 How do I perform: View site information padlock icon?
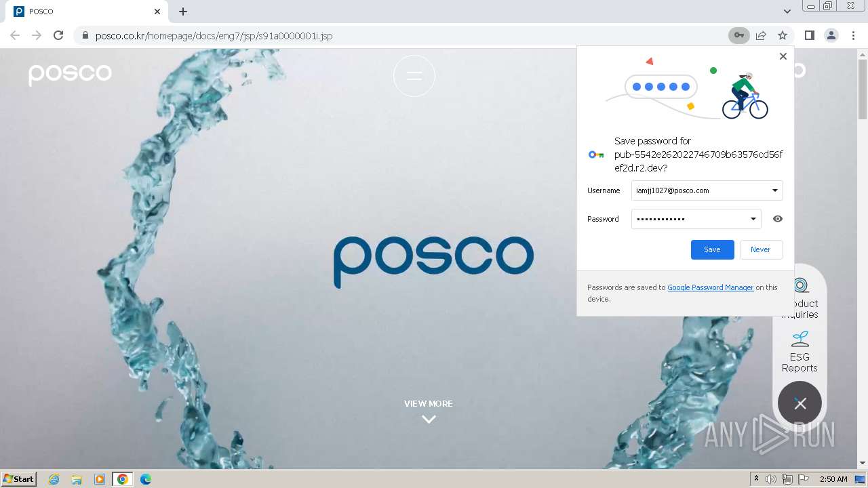pyautogui.click(x=85, y=35)
